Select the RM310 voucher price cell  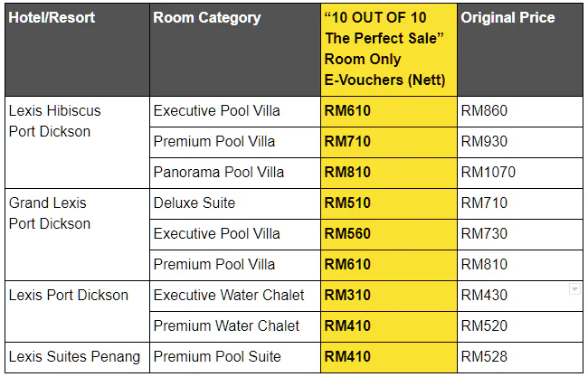click(x=389, y=296)
